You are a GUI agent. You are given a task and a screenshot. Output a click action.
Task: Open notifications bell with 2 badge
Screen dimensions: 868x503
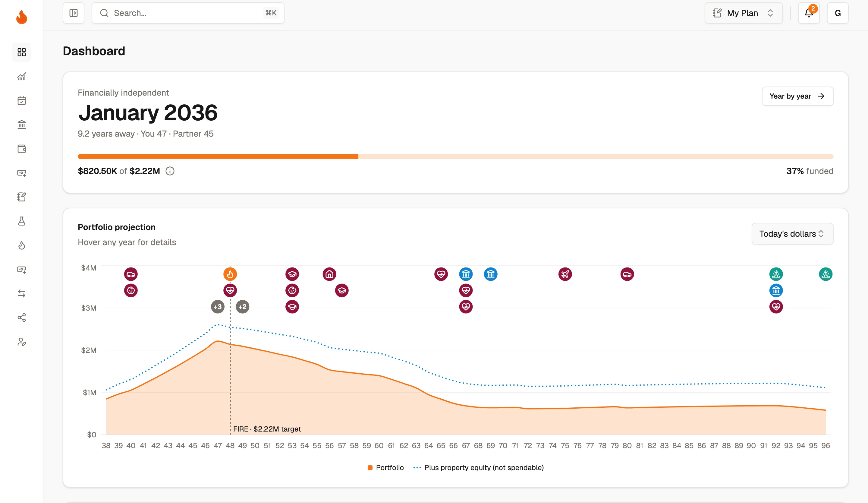[809, 13]
